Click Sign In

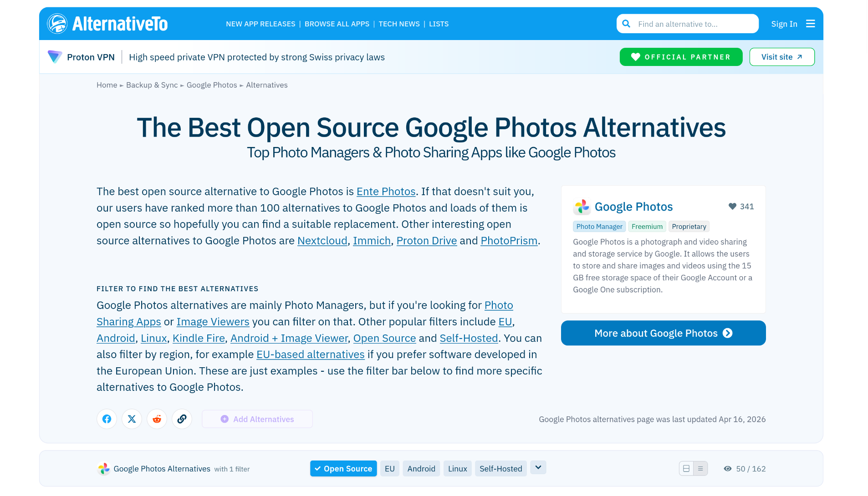(x=784, y=24)
